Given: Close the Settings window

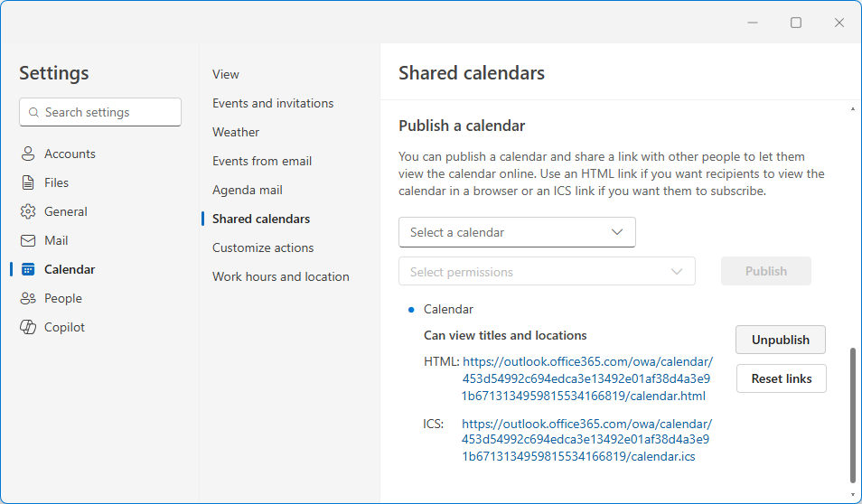Looking at the screenshot, I should 839,23.
